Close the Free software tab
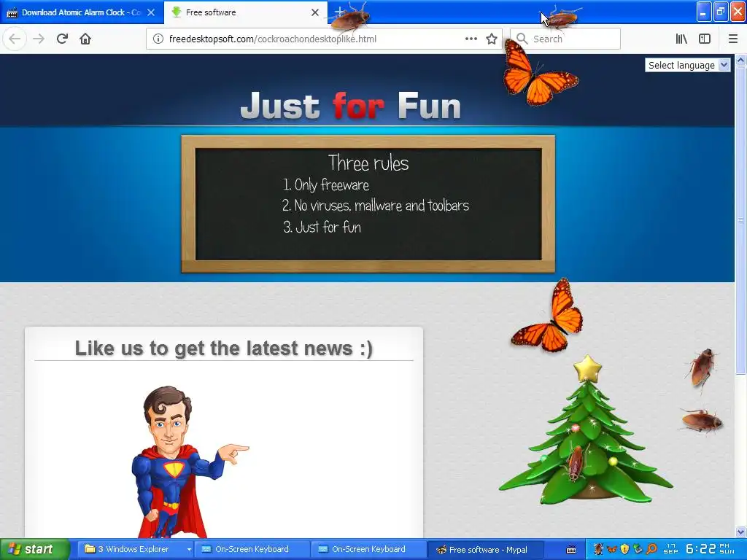The width and height of the screenshot is (747, 560). click(x=315, y=12)
